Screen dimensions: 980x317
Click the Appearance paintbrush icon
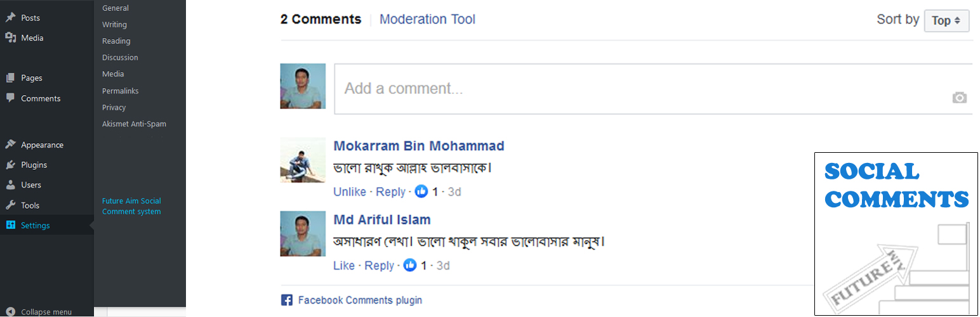click(10, 145)
